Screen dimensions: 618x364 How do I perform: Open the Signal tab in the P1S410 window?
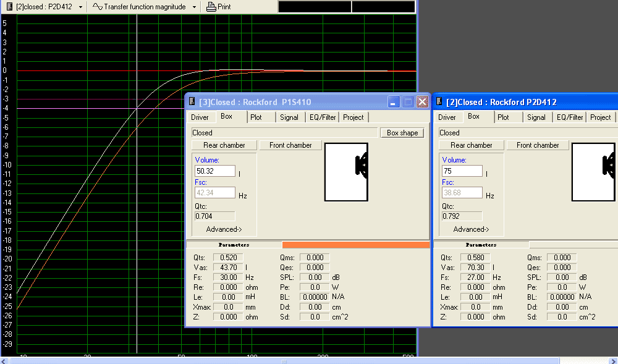289,117
